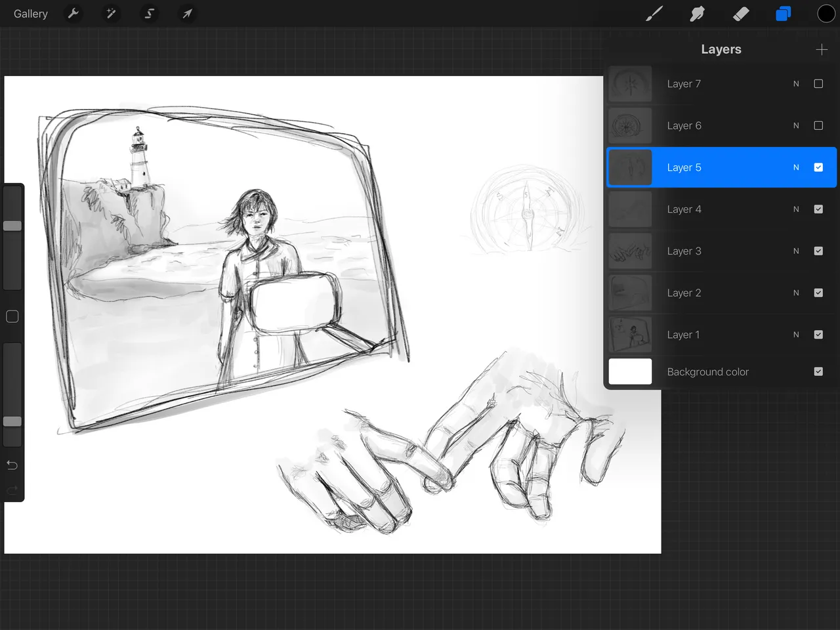Viewport: 840px width, 630px height.
Task: Close the Layers panel via layers icon
Action: (x=783, y=14)
